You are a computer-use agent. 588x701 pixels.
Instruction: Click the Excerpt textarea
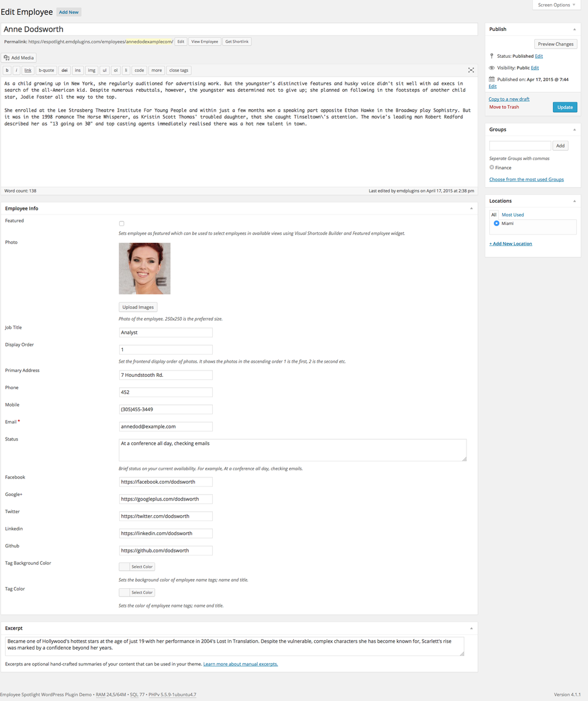[x=234, y=646]
